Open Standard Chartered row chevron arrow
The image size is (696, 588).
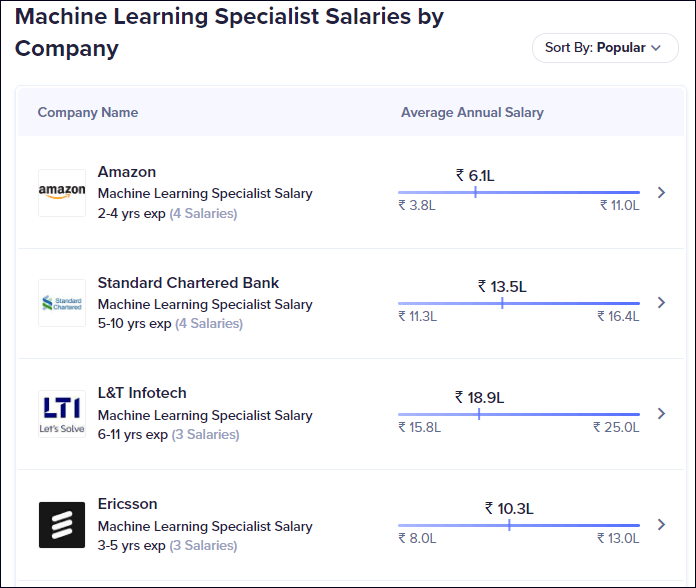coord(661,303)
